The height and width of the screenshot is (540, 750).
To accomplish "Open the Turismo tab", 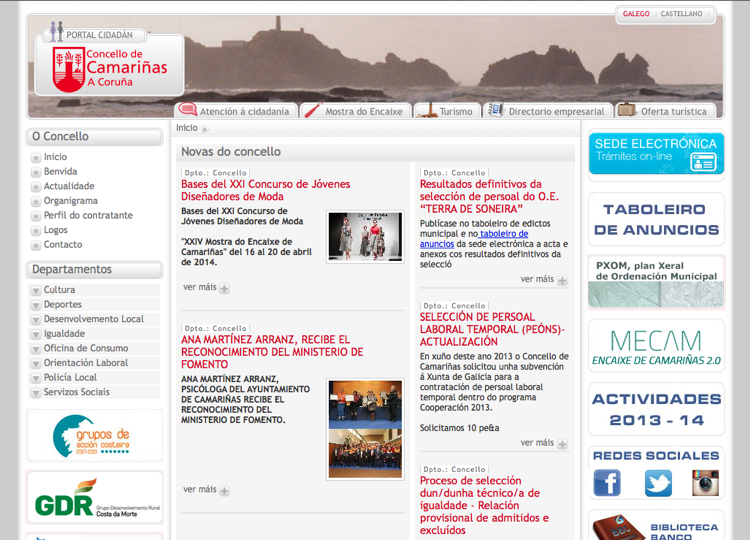I will [447, 110].
